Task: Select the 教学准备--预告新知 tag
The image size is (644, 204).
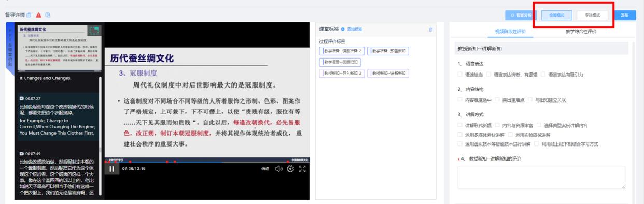Action: click(x=388, y=51)
